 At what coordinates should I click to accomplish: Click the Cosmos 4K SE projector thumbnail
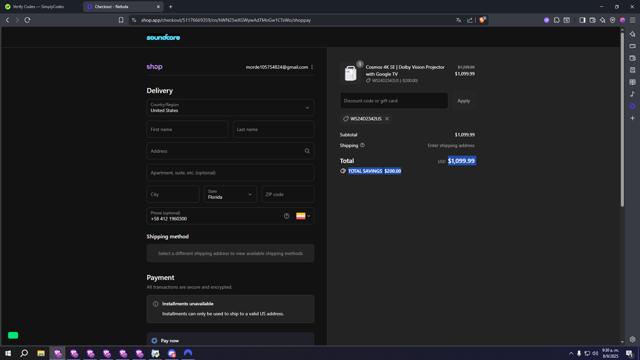point(351,73)
